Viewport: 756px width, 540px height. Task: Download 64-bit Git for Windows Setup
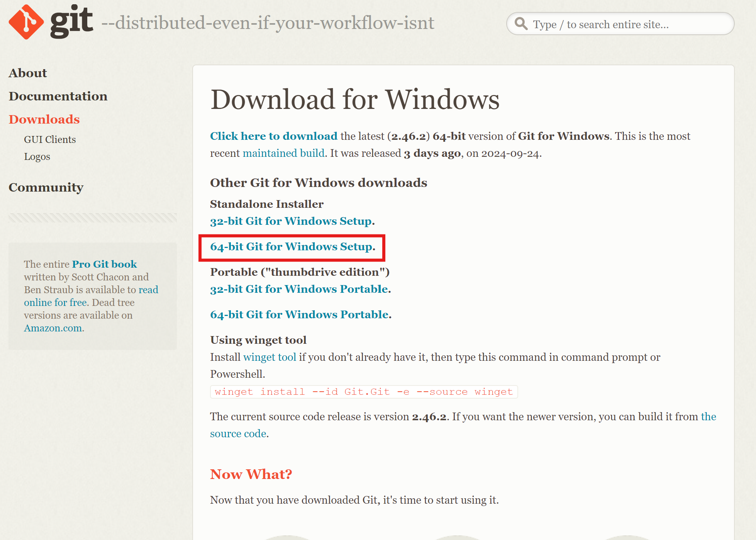click(292, 246)
